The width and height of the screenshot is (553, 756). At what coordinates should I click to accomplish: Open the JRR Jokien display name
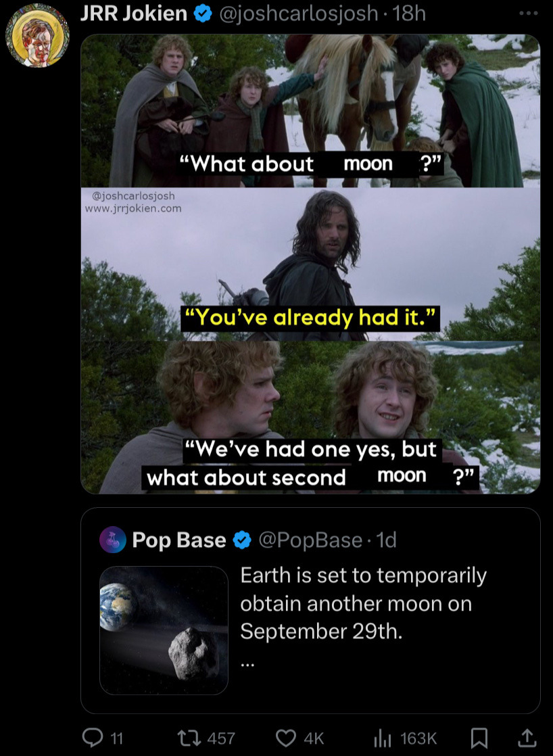[x=134, y=14]
